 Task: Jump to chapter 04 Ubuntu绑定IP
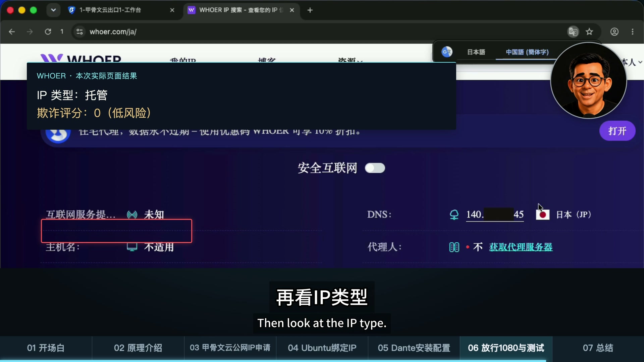[322, 348]
